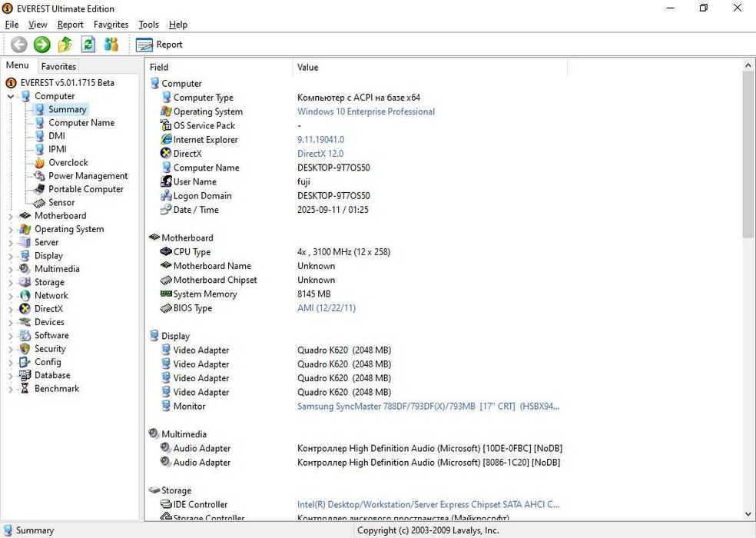The height and width of the screenshot is (538, 756).
Task: Select the EVEREST v5.01.1715 Beta root node
Action: [x=67, y=83]
